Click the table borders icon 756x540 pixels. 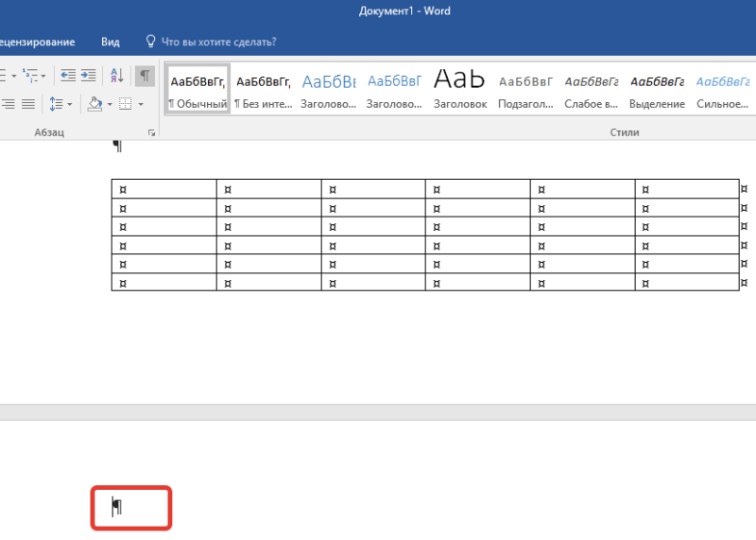125,103
